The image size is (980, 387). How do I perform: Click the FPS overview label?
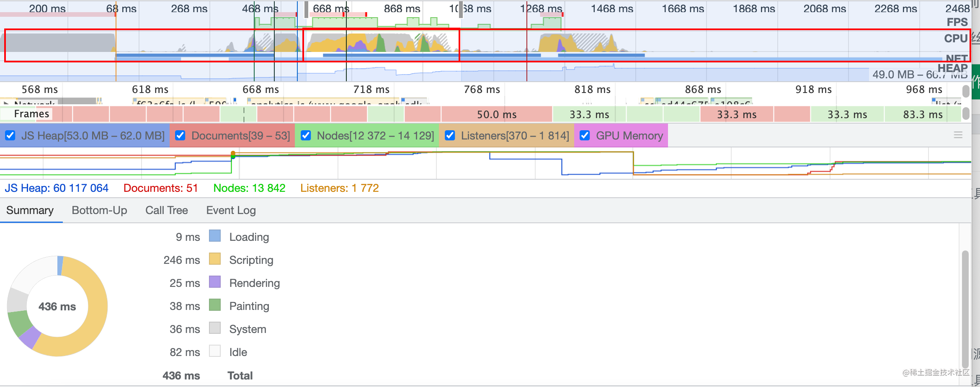point(957,22)
